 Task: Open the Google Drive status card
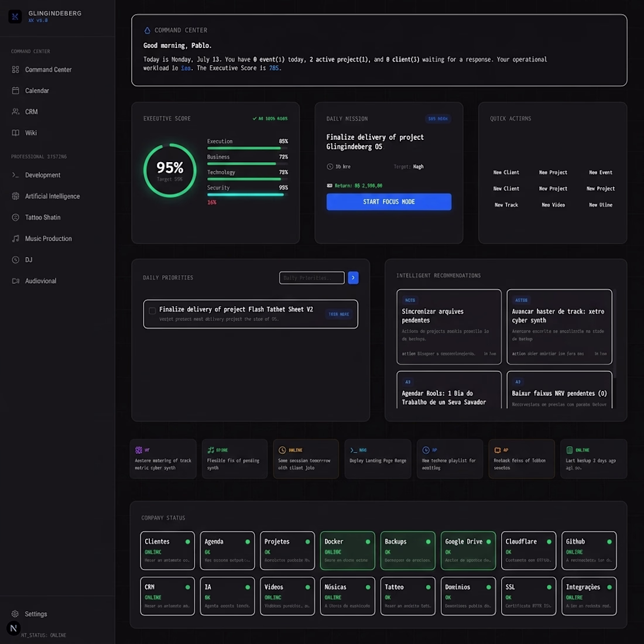pos(468,550)
